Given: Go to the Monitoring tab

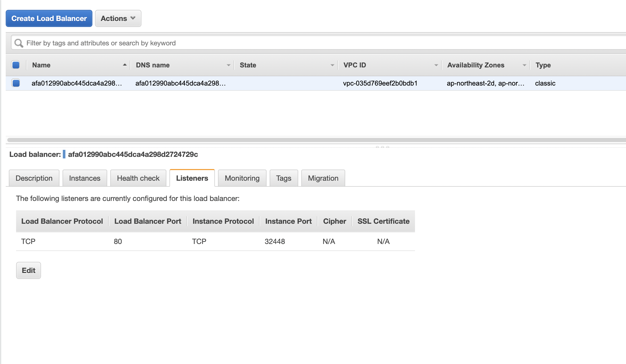Looking at the screenshot, I should [x=242, y=178].
